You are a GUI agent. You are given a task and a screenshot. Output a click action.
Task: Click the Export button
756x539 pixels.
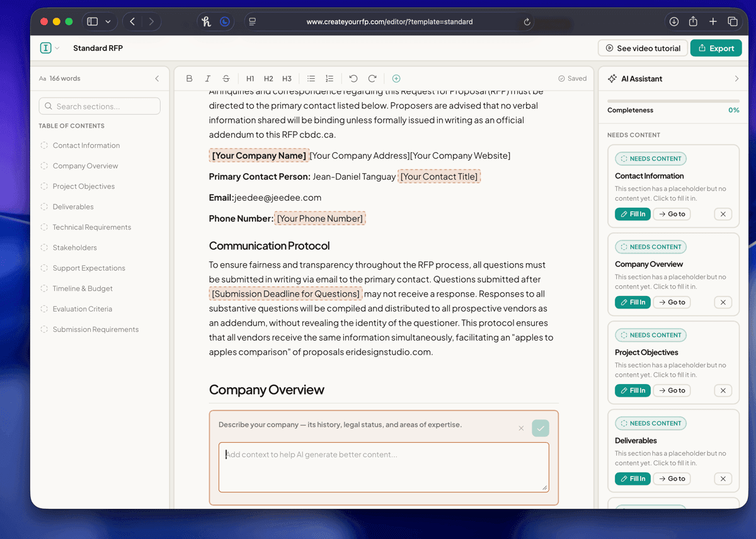tap(716, 47)
